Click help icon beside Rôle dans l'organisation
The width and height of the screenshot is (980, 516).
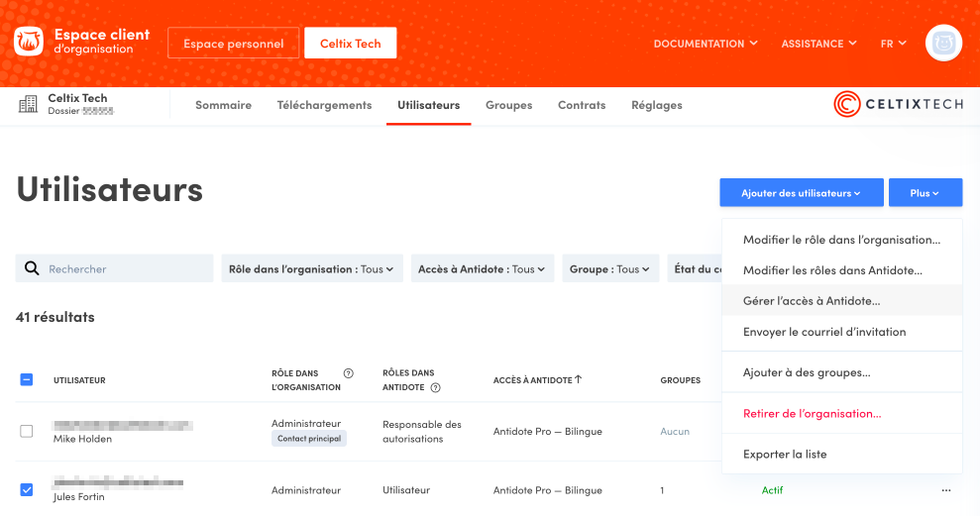coord(348,373)
